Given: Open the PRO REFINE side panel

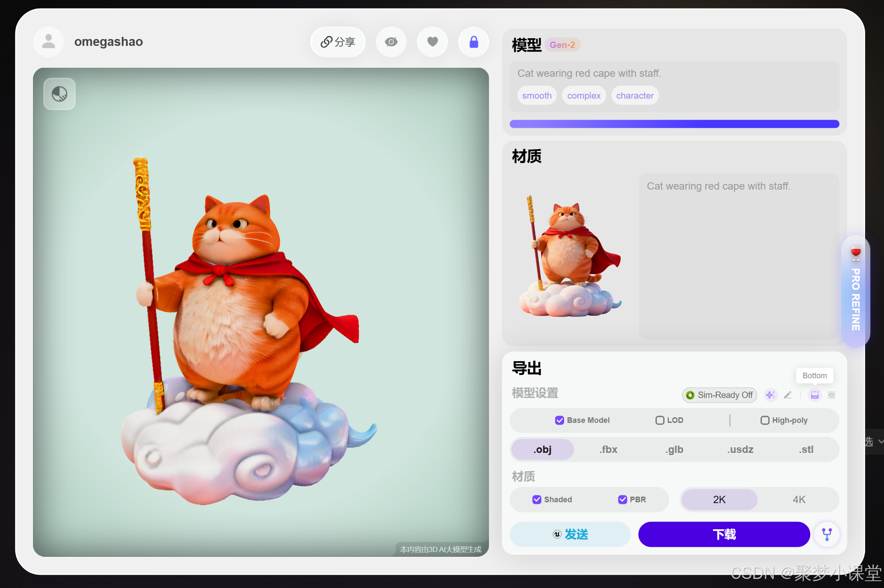Looking at the screenshot, I should [x=855, y=292].
